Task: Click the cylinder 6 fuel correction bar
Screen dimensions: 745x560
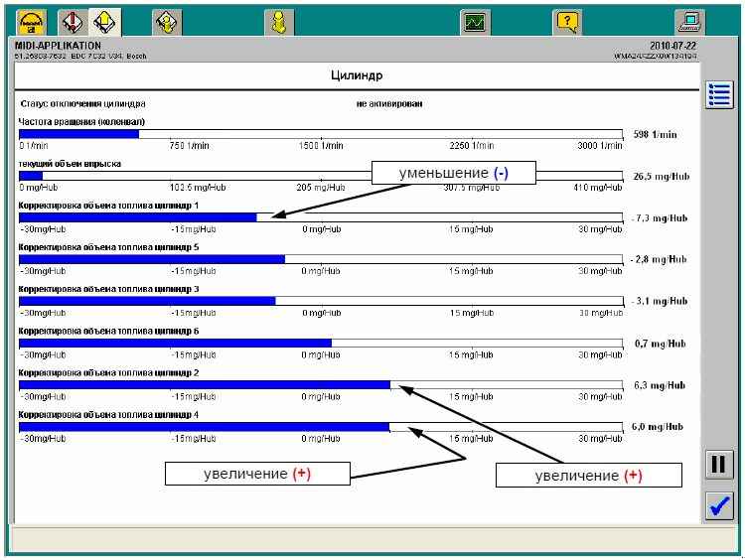Action: [321, 344]
